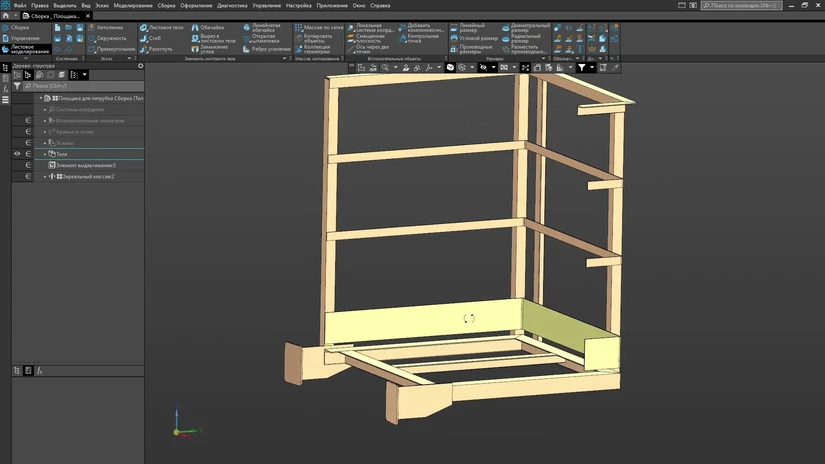Select Производные размеры tool
Screen dimensions: 825x464
click(x=471, y=49)
